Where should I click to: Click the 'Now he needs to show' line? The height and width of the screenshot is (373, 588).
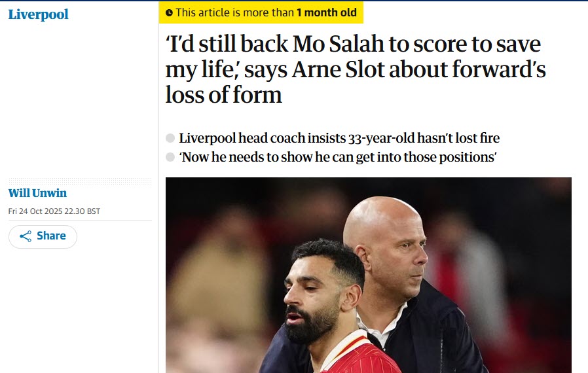click(x=337, y=157)
